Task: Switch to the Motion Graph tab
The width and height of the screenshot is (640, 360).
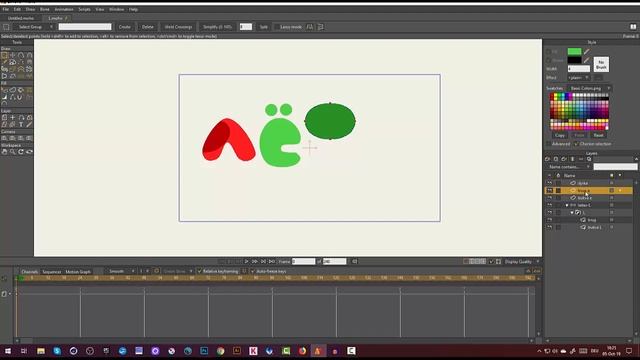Action: coord(78,272)
